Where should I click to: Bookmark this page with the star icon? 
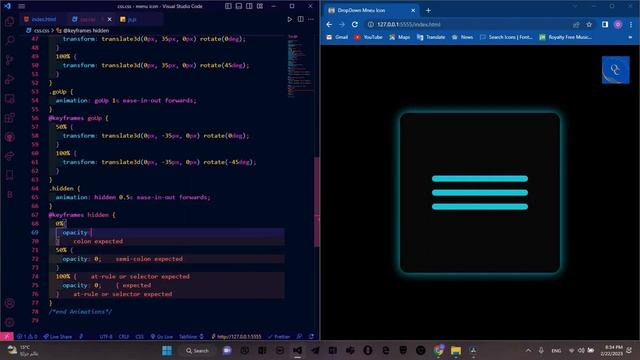[x=589, y=24]
